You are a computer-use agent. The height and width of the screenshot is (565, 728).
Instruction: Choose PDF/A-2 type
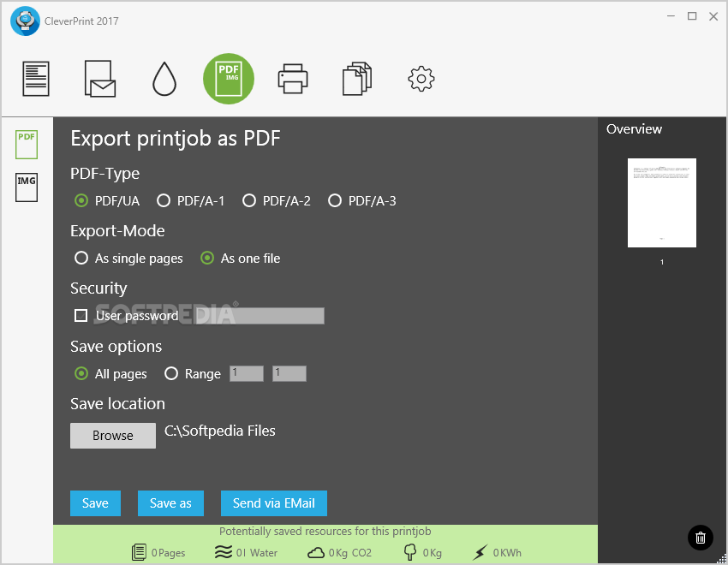click(277, 201)
